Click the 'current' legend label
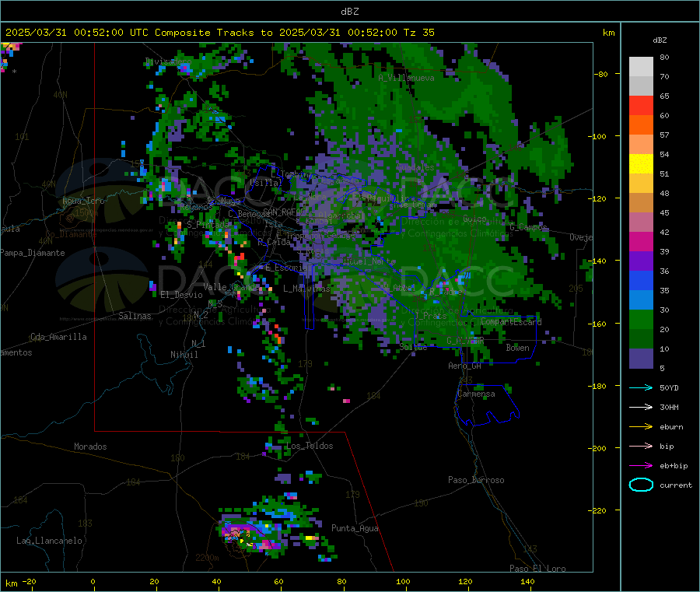Screen dimensions: 700x592 pos(676,485)
